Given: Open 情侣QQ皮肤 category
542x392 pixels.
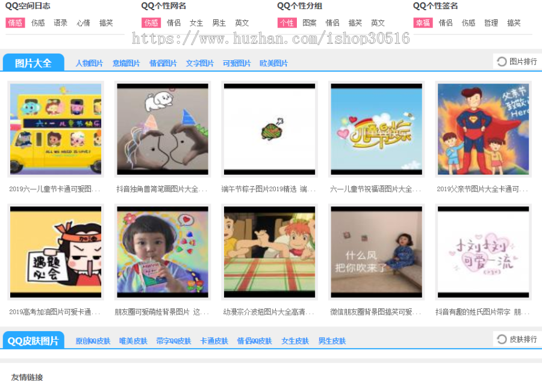Looking at the screenshot, I should click(x=255, y=341).
